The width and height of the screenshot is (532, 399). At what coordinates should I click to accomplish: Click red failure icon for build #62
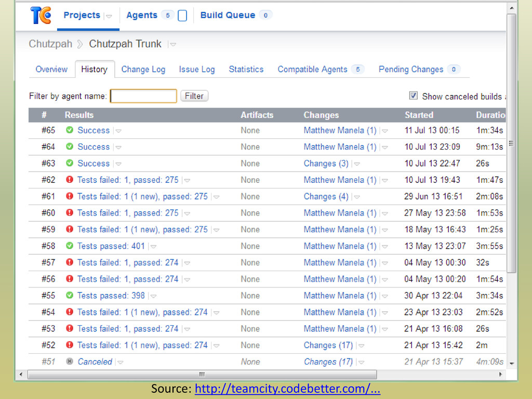70,179
